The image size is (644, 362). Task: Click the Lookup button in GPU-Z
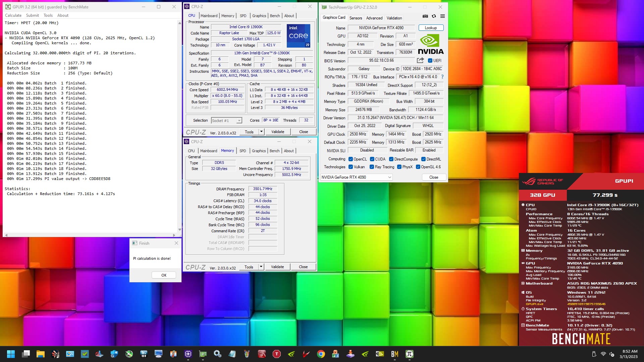tap(431, 28)
